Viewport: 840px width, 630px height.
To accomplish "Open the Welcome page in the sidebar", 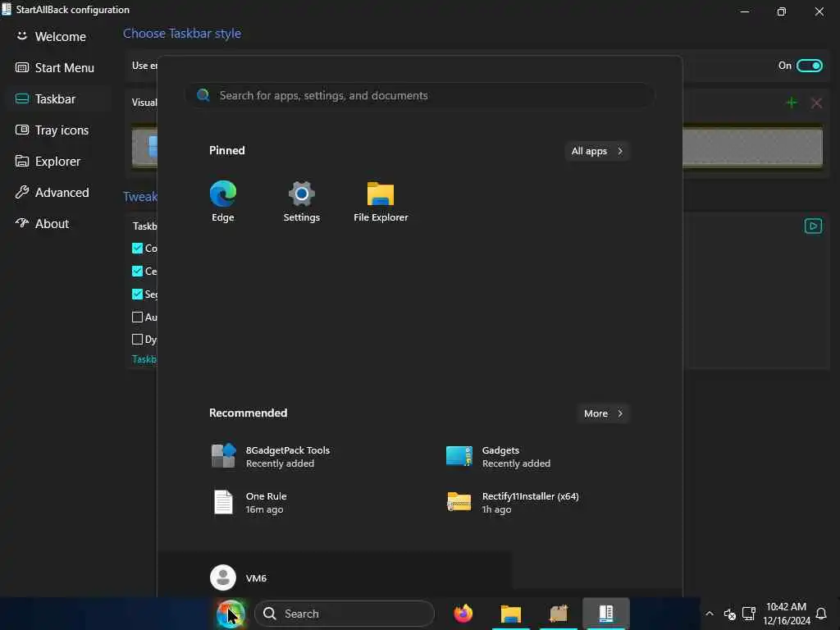I will coord(52,36).
